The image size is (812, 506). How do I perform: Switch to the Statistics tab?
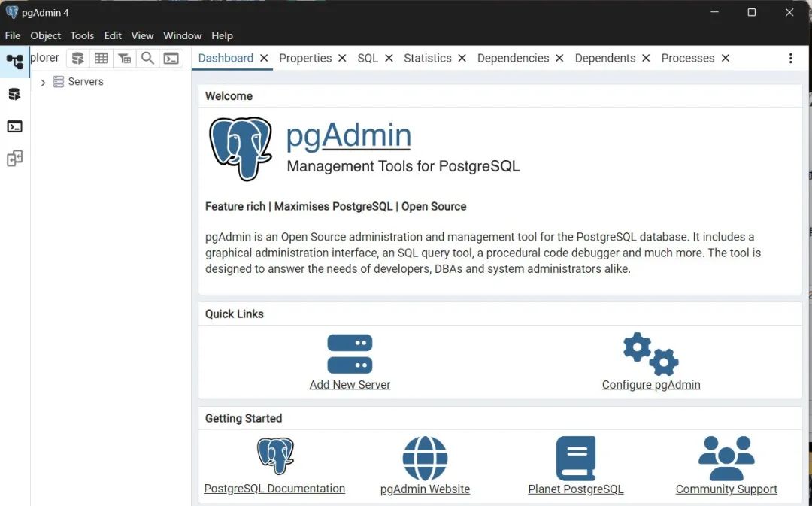click(428, 58)
